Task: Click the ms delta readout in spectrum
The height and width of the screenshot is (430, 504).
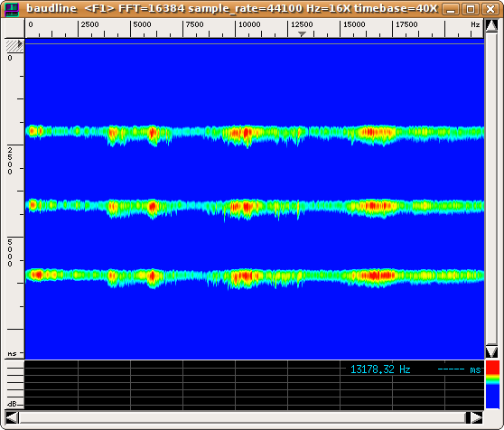Action: click(x=459, y=369)
